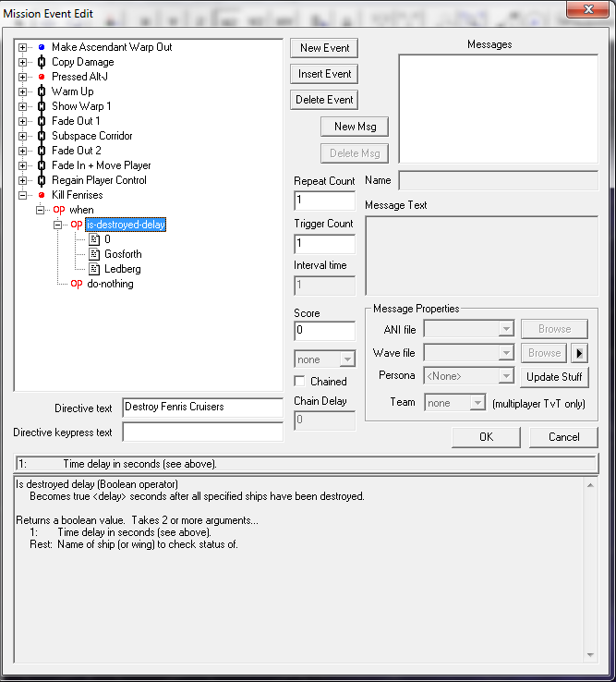Screen dimensions: 616x682
Task: Collapse the is-destroyed-delay node
Action: coord(57,225)
